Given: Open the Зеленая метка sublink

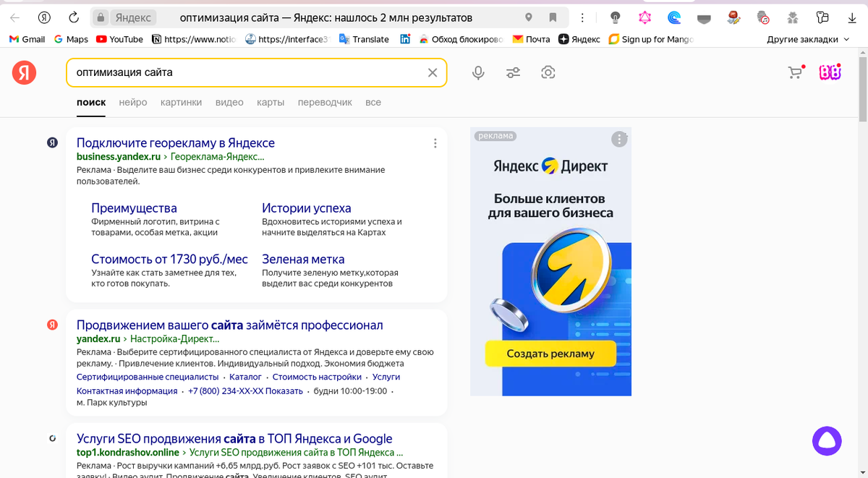Looking at the screenshot, I should (303, 259).
